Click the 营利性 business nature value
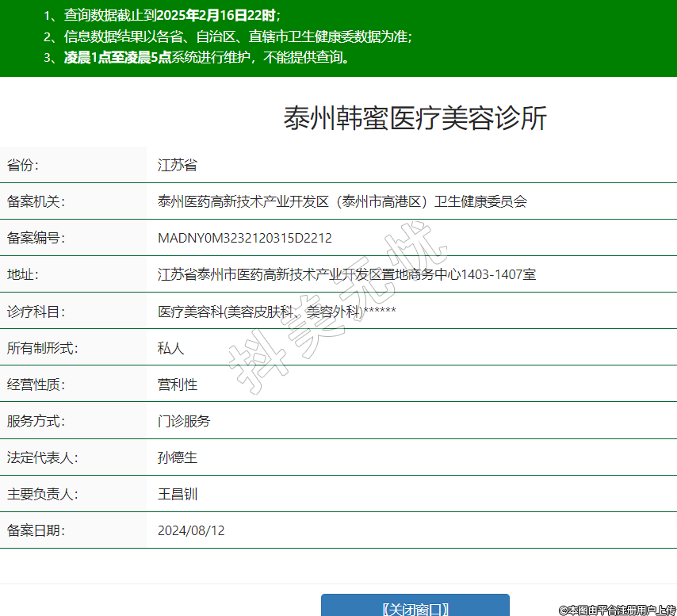677x616 pixels. [x=177, y=385]
